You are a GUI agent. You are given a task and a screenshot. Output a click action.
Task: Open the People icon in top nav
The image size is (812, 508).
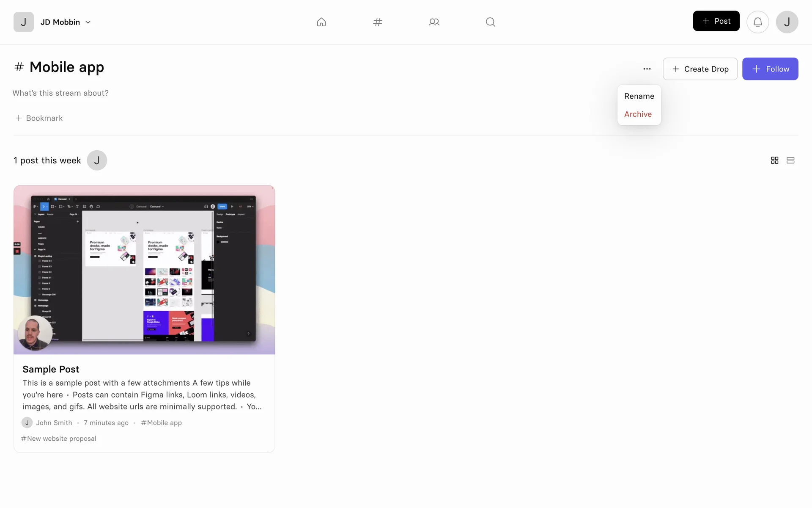coord(434,22)
